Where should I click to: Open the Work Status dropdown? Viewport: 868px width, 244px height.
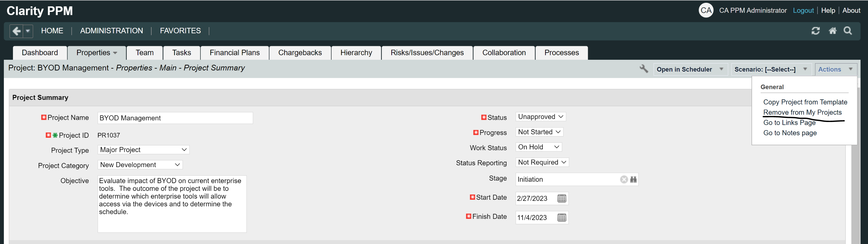[x=538, y=147]
